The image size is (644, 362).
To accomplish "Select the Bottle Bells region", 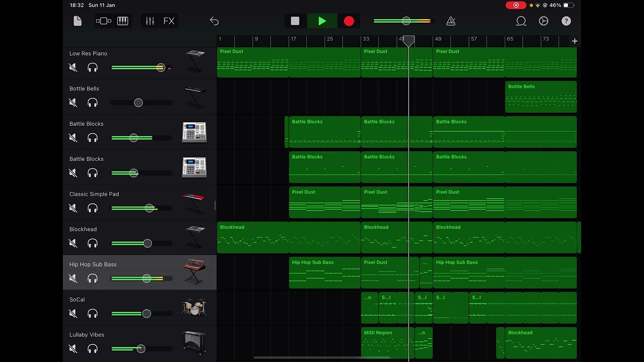I will pyautogui.click(x=541, y=97).
